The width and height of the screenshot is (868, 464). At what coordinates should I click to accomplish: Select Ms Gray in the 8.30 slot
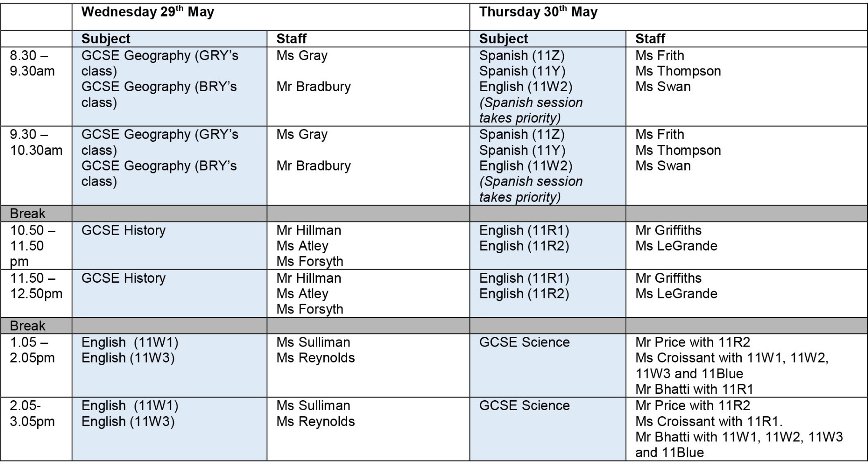coord(302,56)
